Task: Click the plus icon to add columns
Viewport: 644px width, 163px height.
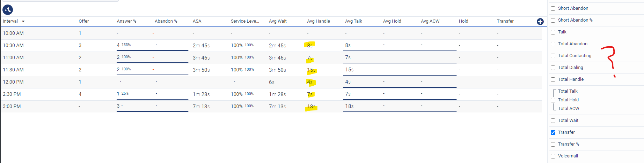Action: click(540, 22)
